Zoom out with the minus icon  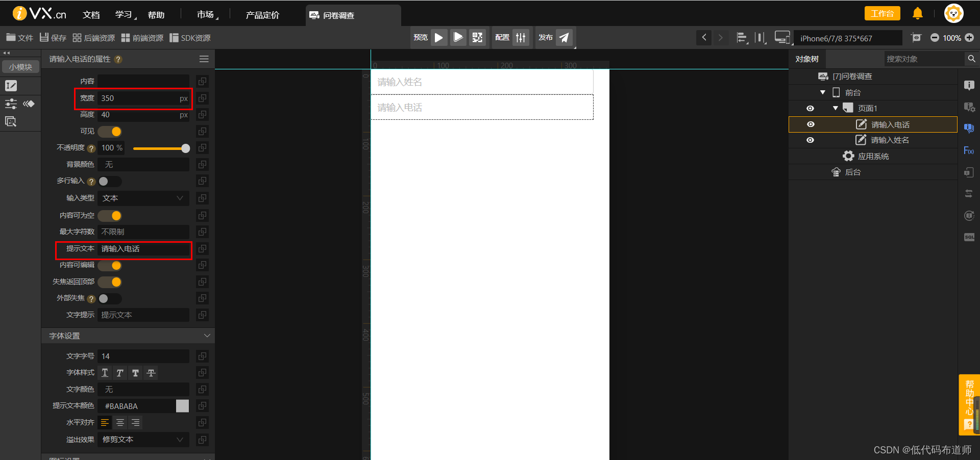[x=935, y=38]
